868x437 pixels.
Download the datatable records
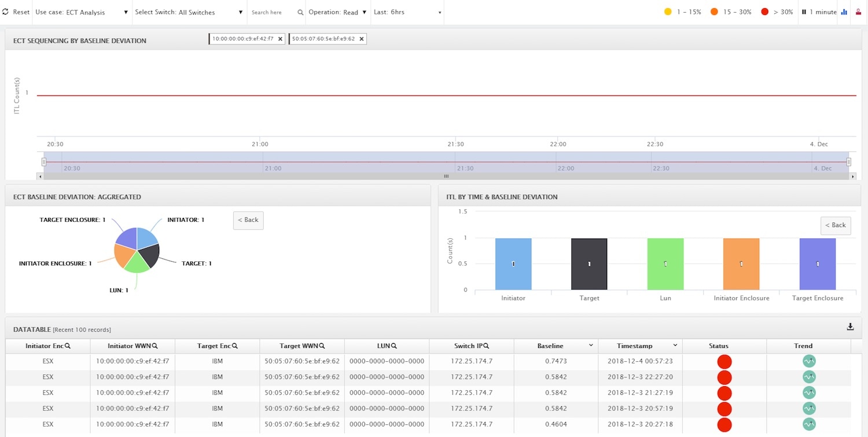point(850,327)
